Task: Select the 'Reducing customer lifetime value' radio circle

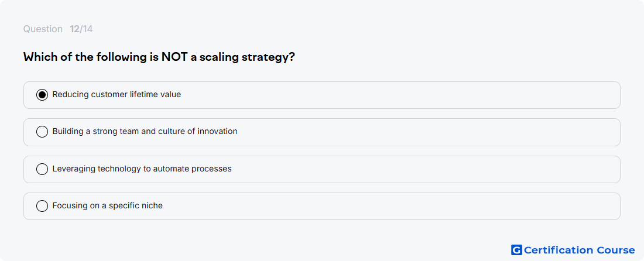Action: point(42,95)
